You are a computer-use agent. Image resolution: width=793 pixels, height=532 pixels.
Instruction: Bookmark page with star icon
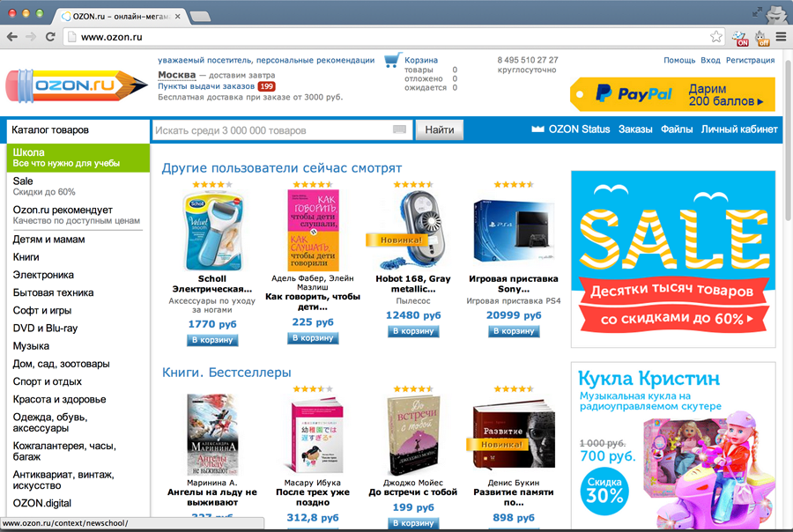[x=715, y=36]
